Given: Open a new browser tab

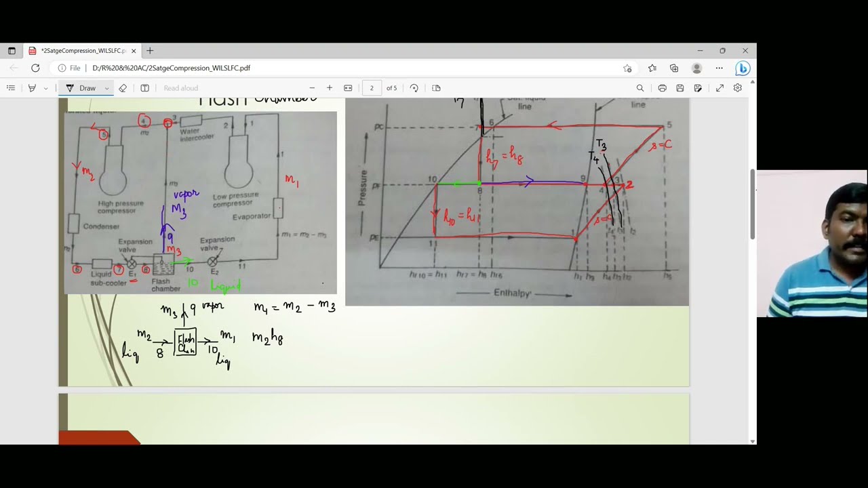Looking at the screenshot, I should 150,51.
